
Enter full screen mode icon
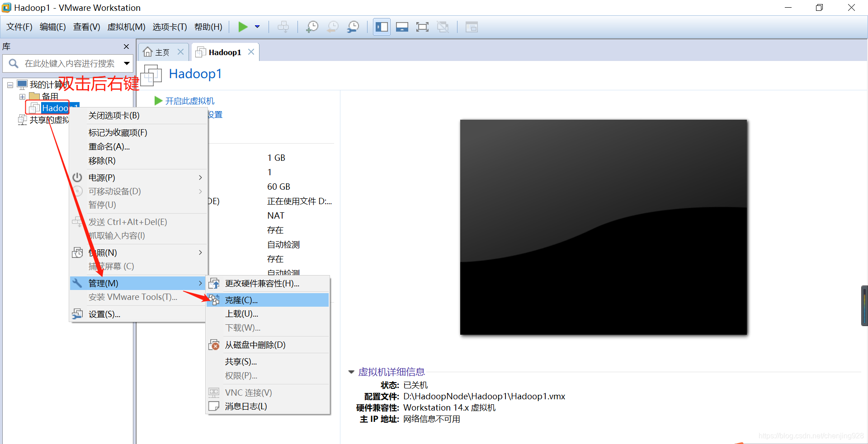[x=422, y=27]
